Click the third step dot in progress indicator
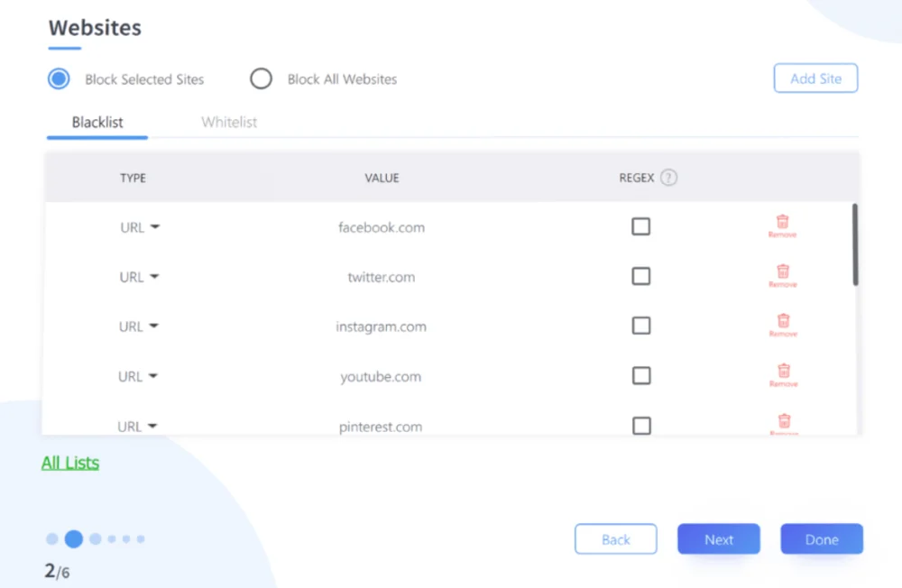902x588 pixels. click(95, 539)
